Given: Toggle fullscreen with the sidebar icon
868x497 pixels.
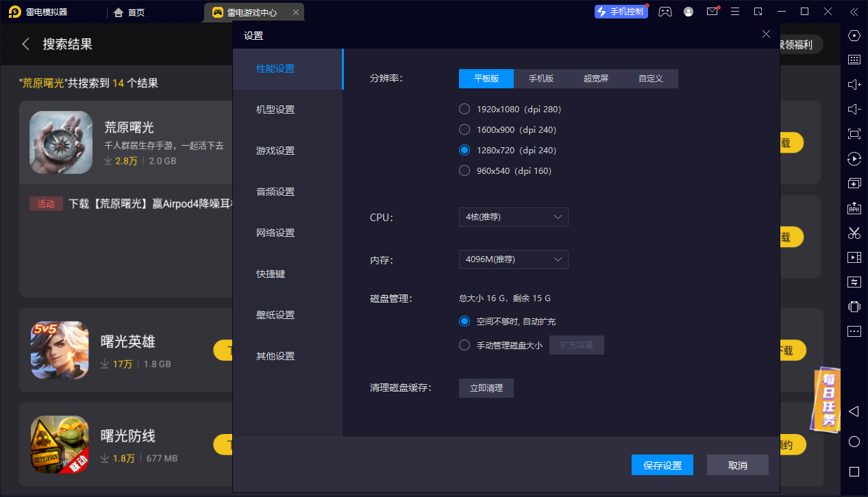Looking at the screenshot, I should pos(854,134).
